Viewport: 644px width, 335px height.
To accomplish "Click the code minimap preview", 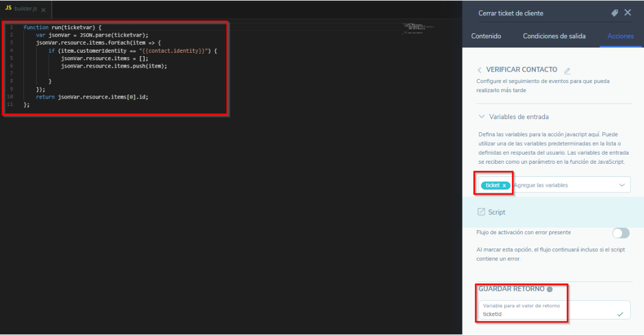I will 418,28.
